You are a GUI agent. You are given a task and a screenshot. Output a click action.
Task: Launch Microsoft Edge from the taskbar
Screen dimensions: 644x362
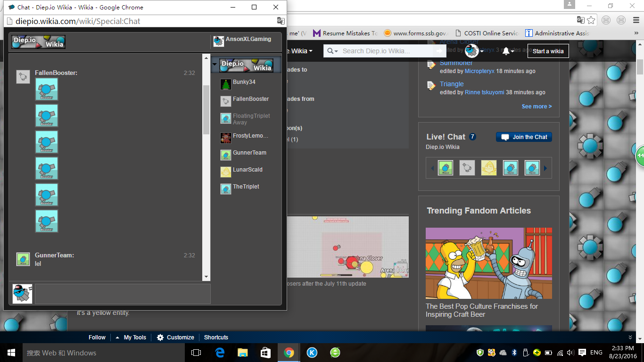click(220, 353)
